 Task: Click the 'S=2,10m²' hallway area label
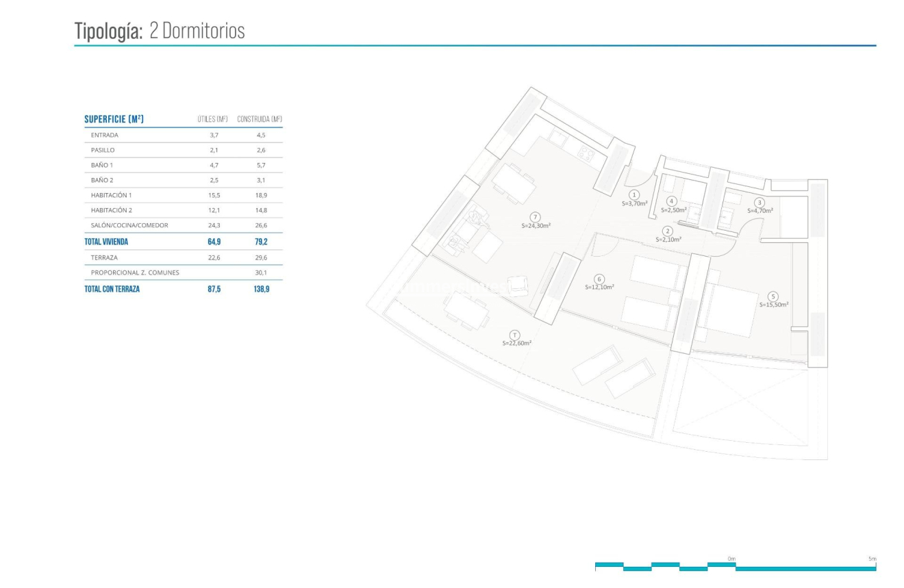[x=668, y=240]
